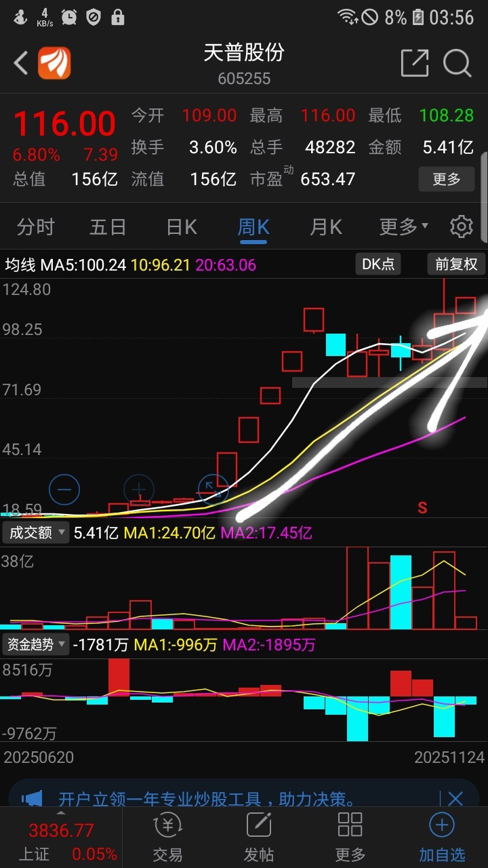488x868 pixels.
Task: Tap MA2:17.45亿 volume average label
Action: 266,533
